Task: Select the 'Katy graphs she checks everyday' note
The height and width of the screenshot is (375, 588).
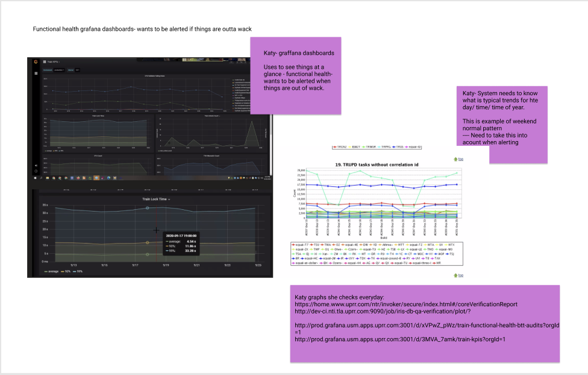Action: point(425,324)
